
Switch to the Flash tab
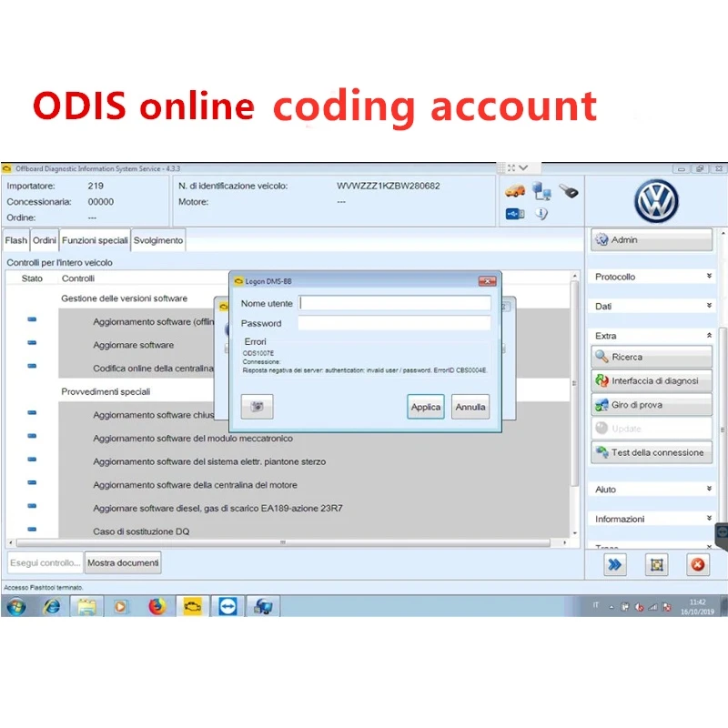click(16, 240)
